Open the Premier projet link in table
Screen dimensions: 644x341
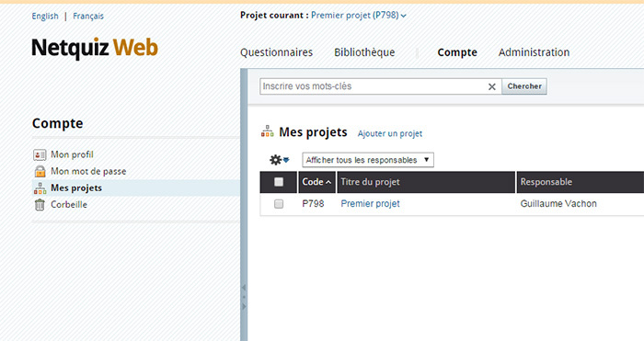(x=370, y=203)
